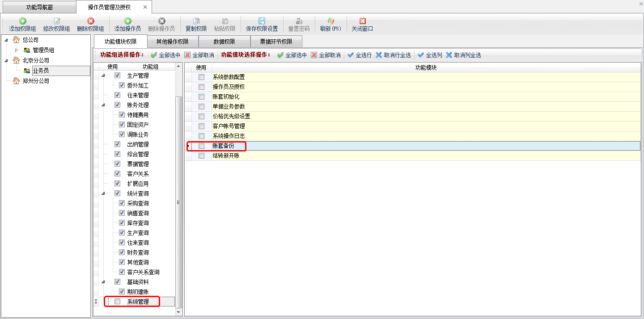Click the 复制权限 copy icon
644x319 pixels.
pyautogui.click(x=196, y=21)
